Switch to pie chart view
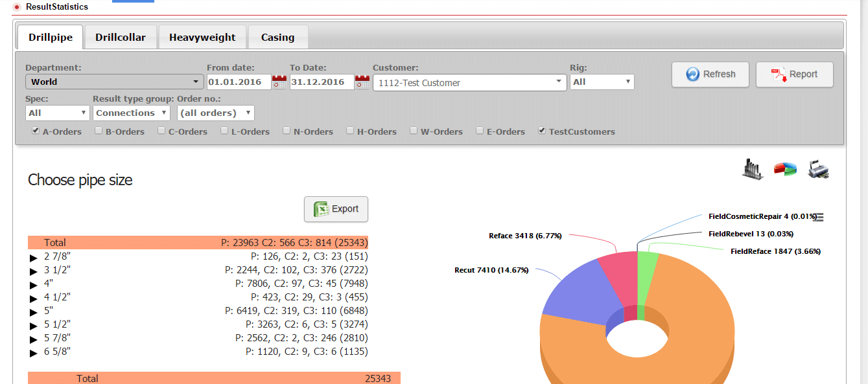 pos(784,168)
